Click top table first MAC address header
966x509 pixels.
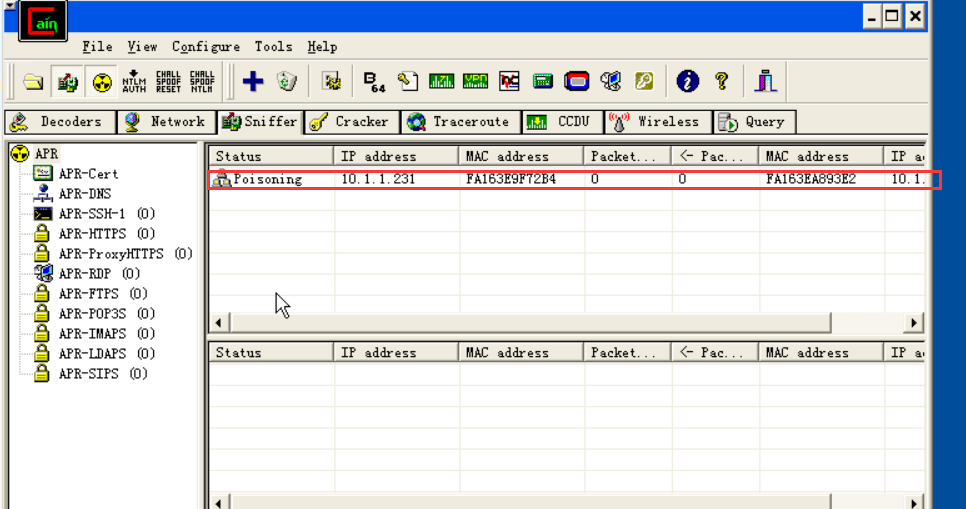(x=521, y=157)
